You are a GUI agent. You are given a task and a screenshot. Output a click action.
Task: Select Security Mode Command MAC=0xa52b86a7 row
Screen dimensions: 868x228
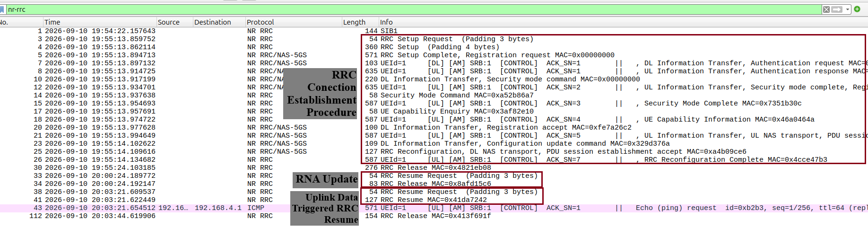pyautogui.click(x=434, y=96)
